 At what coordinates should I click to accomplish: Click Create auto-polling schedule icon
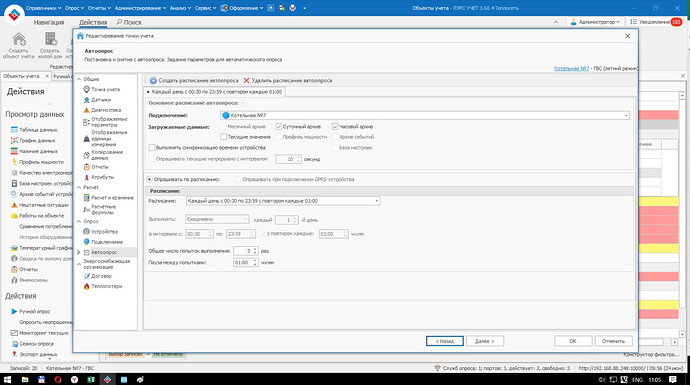(x=153, y=81)
